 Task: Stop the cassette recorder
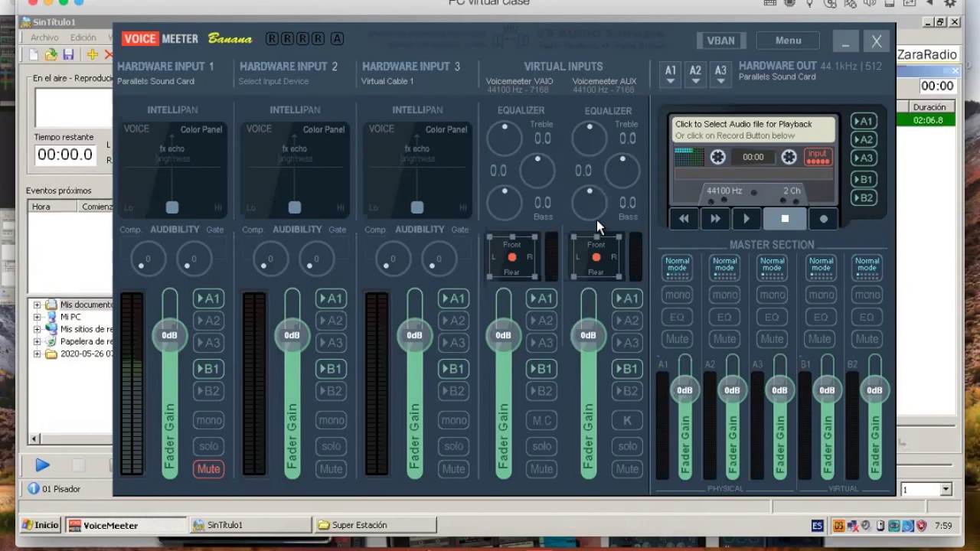785,219
